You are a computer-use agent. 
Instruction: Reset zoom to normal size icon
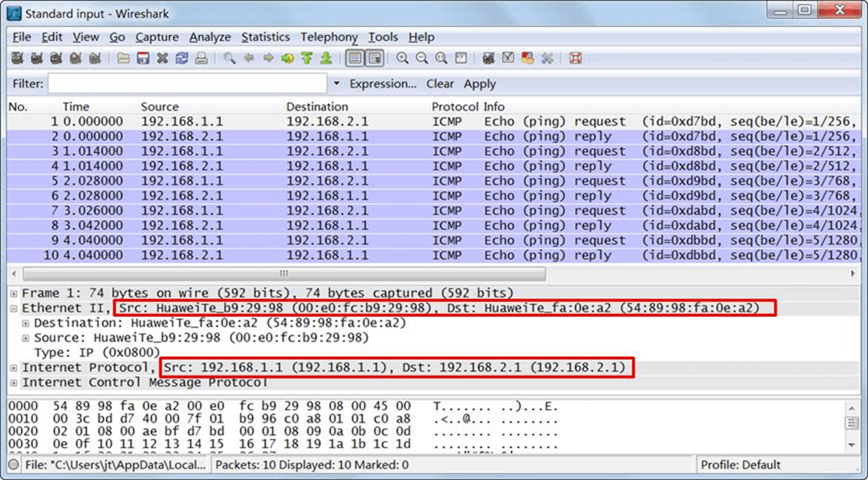click(x=441, y=58)
